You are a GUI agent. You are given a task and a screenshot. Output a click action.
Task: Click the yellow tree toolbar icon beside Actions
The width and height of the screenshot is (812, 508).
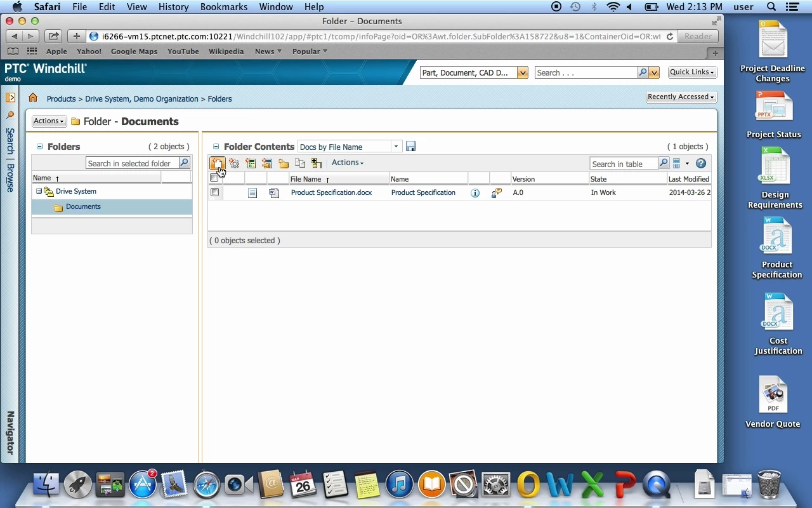point(317,164)
